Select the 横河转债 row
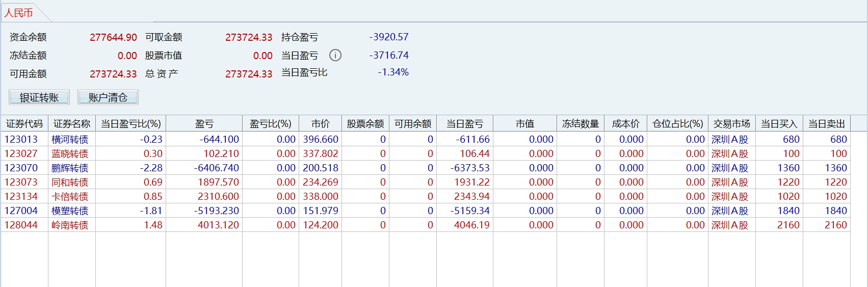Viewport: 868px width, 287px height. click(426, 139)
